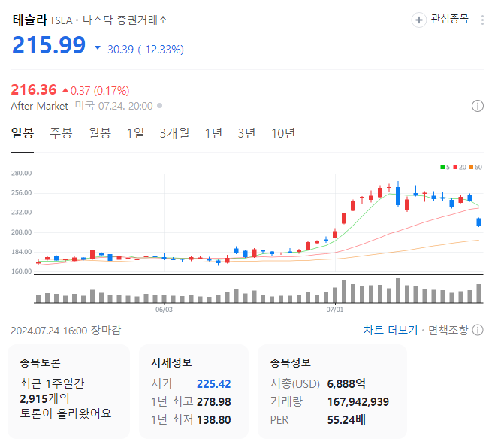
Task: Click the after-market price 216.36
Action: point(34,89)
